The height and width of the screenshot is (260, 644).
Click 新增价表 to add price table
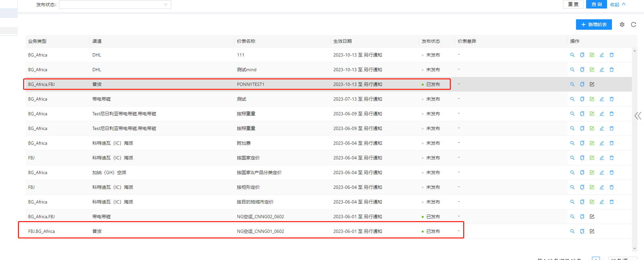pyautogui.click(x=594, y=24)
